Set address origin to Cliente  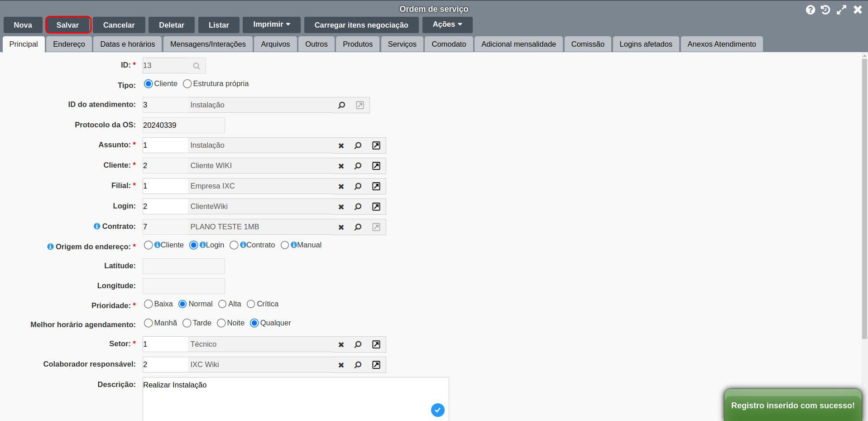[148, 245]
